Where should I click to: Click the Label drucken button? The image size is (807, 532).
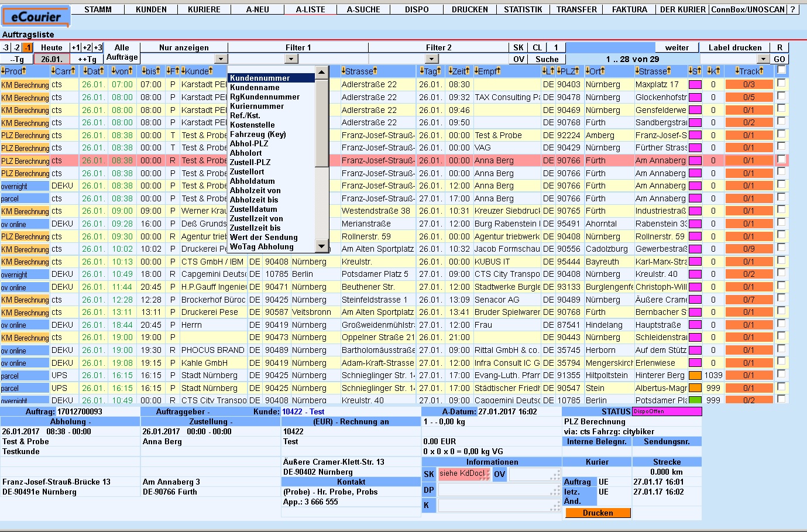point(734,47)
